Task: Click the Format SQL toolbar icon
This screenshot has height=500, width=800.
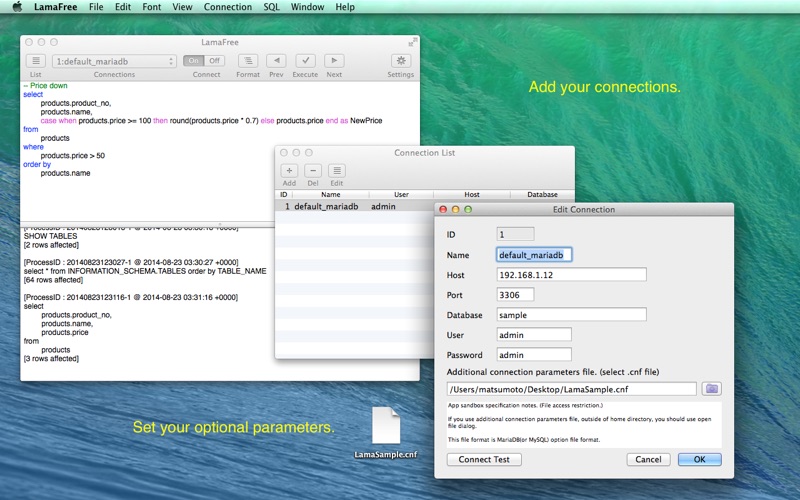Action: coord(248,61)
